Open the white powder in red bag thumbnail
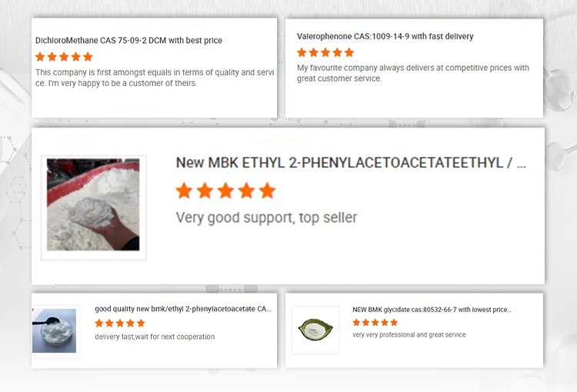The width and height of the screenshot is (577, 392). click(x=93, y=204)
